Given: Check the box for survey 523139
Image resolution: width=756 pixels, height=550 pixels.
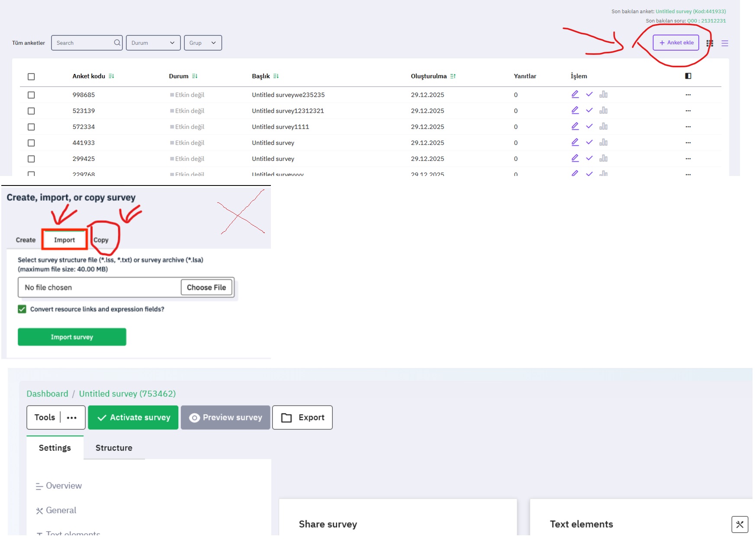Looking at the screenshot, I should click(x=31, y=111).
